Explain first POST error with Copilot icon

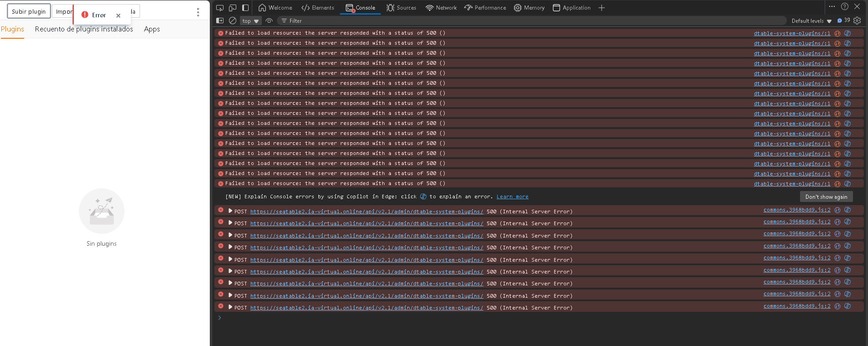coord(847,210)
